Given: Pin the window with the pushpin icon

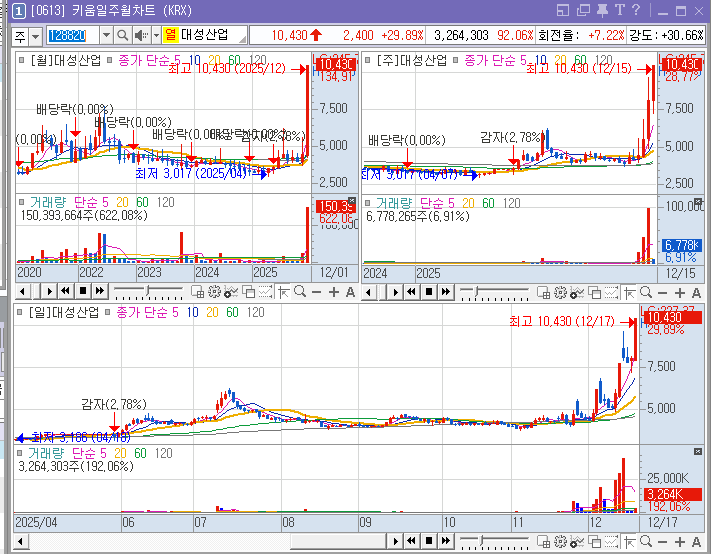Looking at the screenshot, I should 602,10.
